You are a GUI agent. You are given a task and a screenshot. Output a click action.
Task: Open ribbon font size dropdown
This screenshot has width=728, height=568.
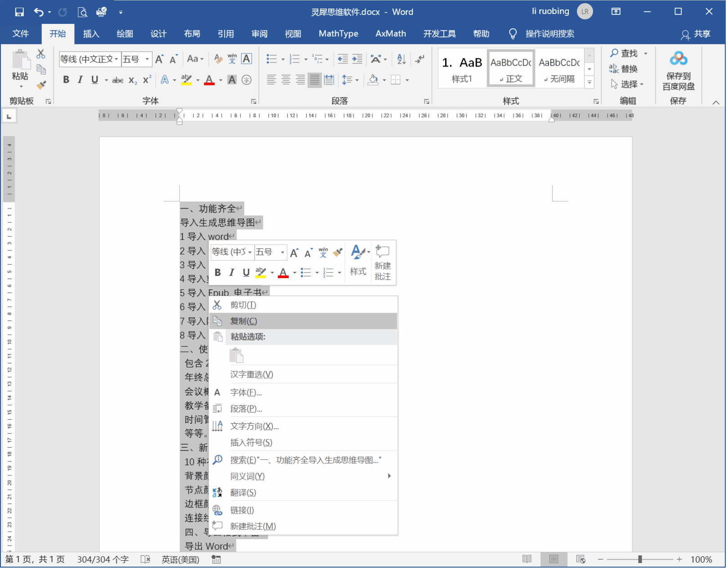147,59
